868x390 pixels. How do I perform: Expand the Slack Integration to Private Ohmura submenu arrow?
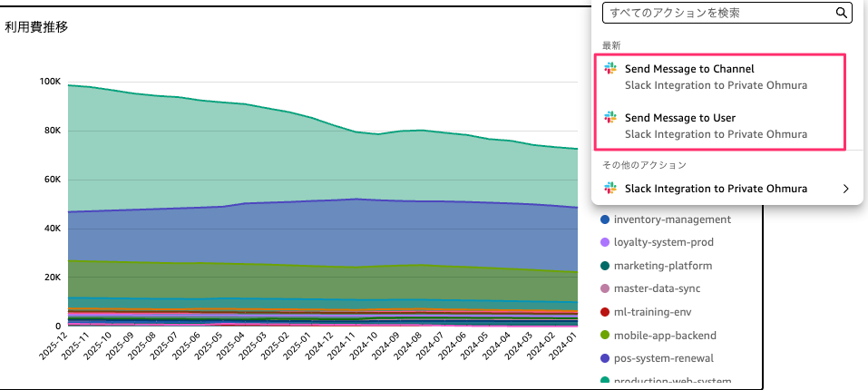845,189
